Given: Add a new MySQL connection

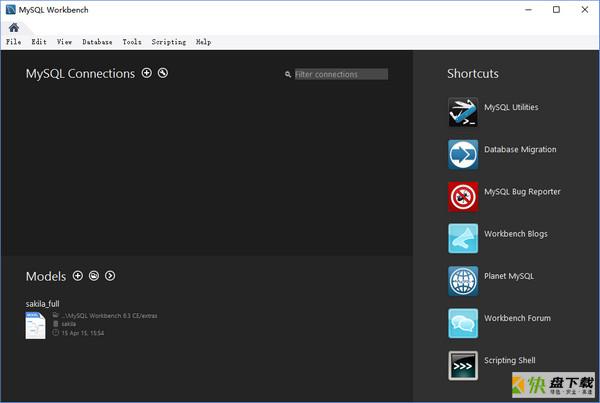Looking at the screenshot, I should pyautogui.click(x=147, y=73).
